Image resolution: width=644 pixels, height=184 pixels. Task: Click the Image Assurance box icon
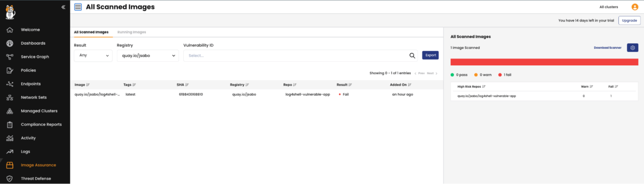coord(10,165)
